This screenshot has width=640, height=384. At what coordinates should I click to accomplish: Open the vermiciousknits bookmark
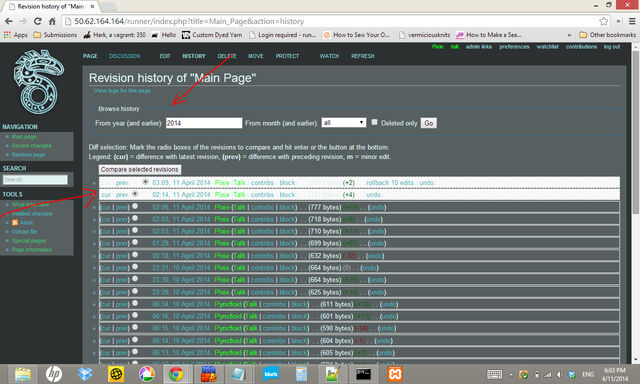tap(424, 35)
